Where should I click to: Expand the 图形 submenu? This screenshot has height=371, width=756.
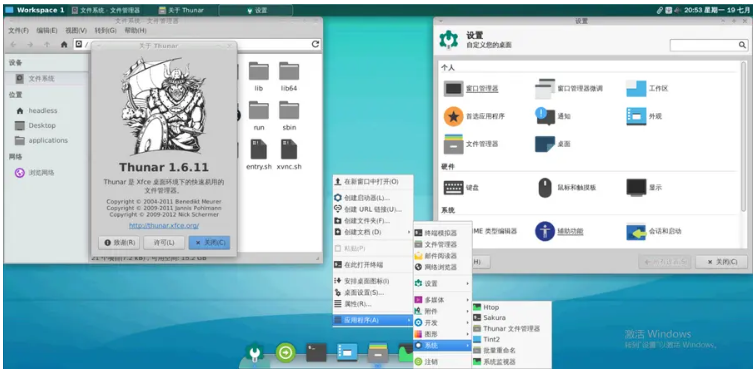click(442, 334)
